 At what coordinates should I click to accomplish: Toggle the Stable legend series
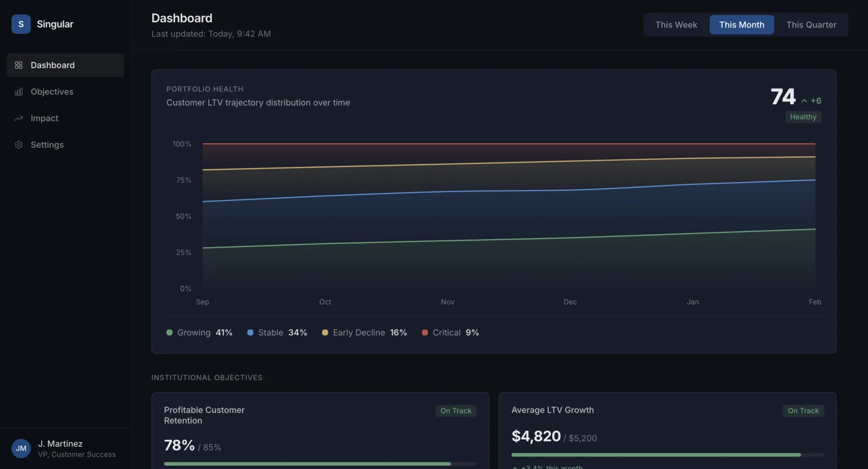point(277,332)
